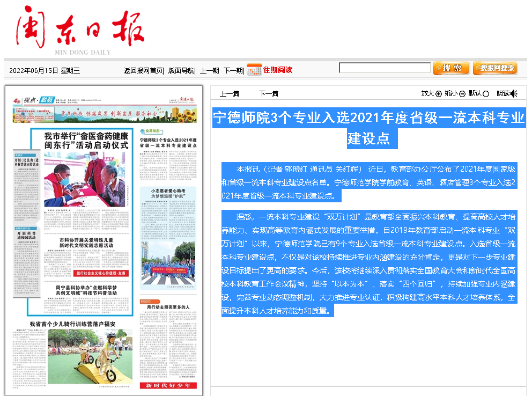Open the 少儿骑行训练营 article on page thumbnail

[72, 324]
